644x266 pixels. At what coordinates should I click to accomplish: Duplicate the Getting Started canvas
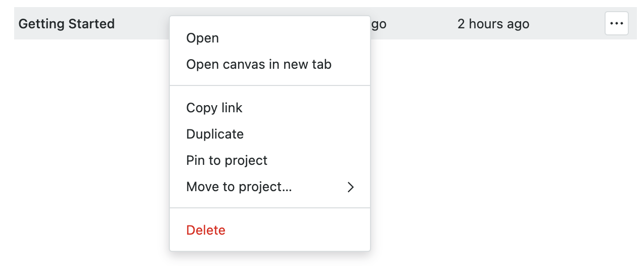coord(215,135)
